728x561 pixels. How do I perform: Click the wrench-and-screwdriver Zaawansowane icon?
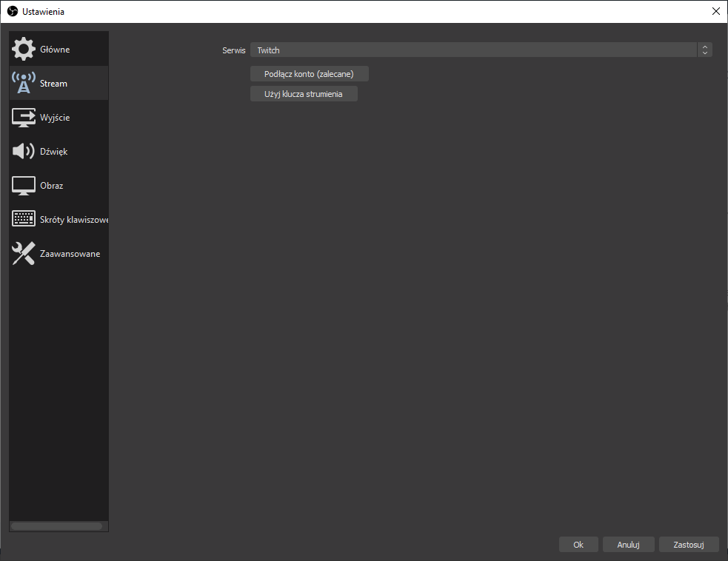[24, 254]
